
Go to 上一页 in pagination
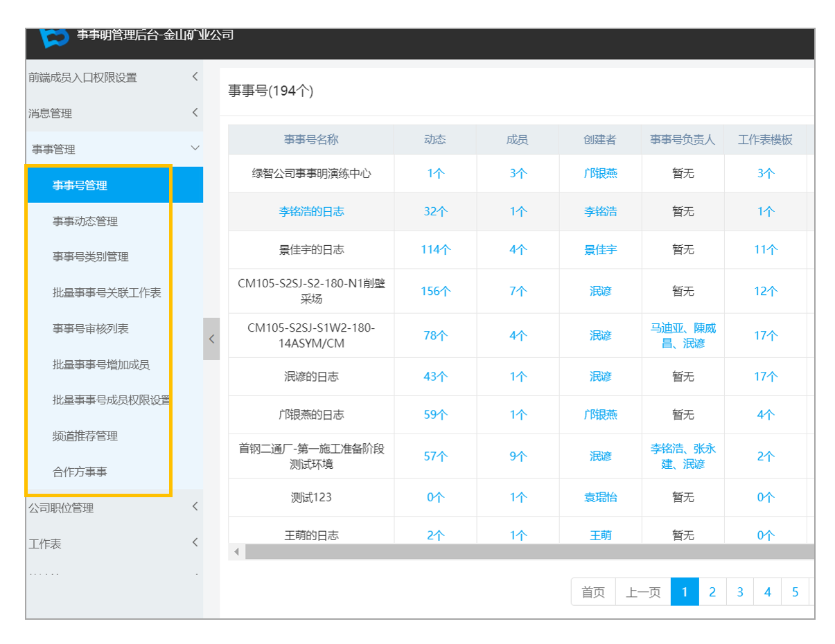[x=643, y=592]
